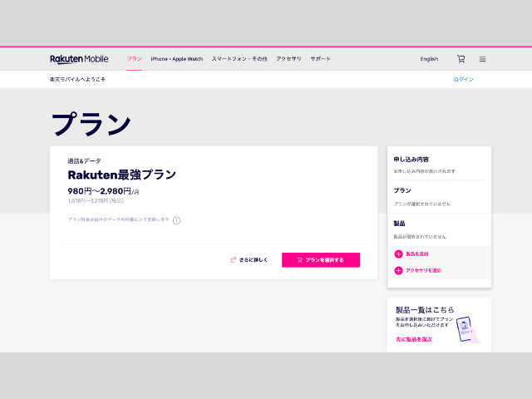Click the 980円〜2,980円 price text
532x399 pixels.
click(x=103, y=191)
